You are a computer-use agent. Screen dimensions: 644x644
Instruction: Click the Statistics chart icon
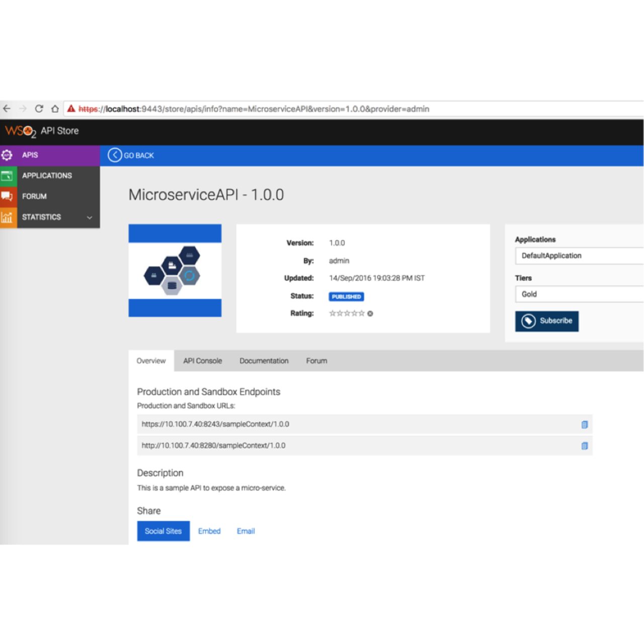[7, 217]
